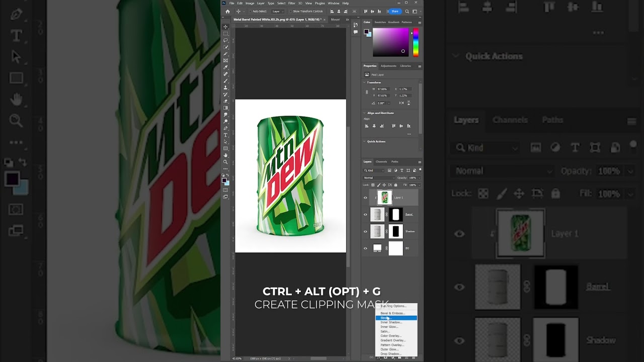Choose Drop Shadow from layer style menu
The height and width of the screenshot is (362, 644).
[x=396, y=354]
